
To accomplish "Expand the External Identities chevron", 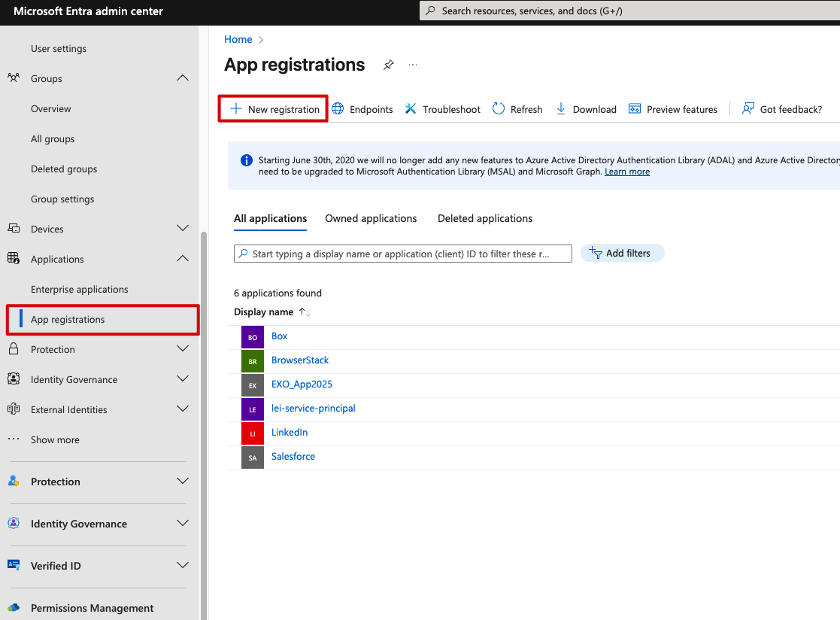I will click(x=183, y=409).
